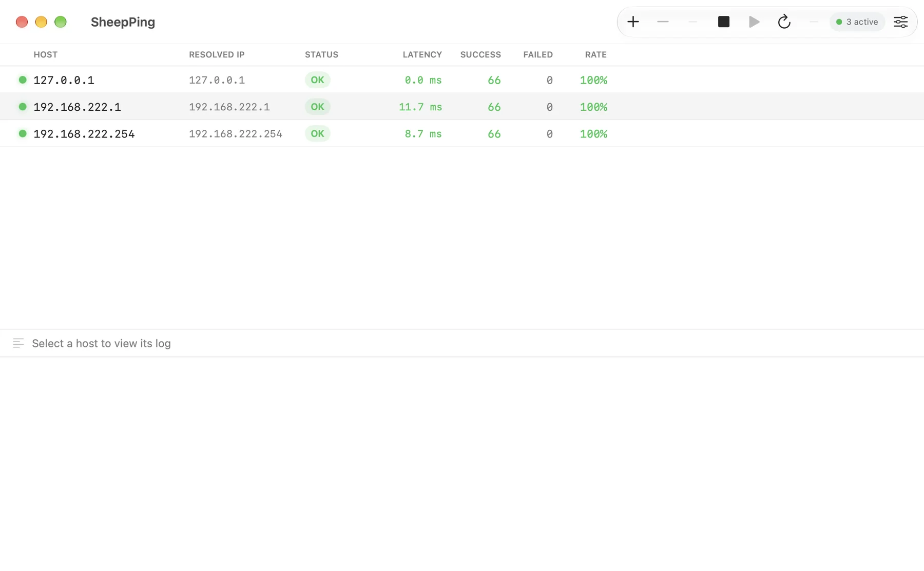Click OK badge in 192.168.222.254 row
Screen dimensions: 924x571
(317, 133)
